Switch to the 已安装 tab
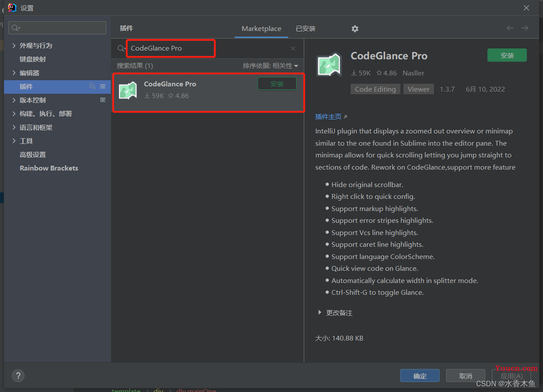 point(306,29)
